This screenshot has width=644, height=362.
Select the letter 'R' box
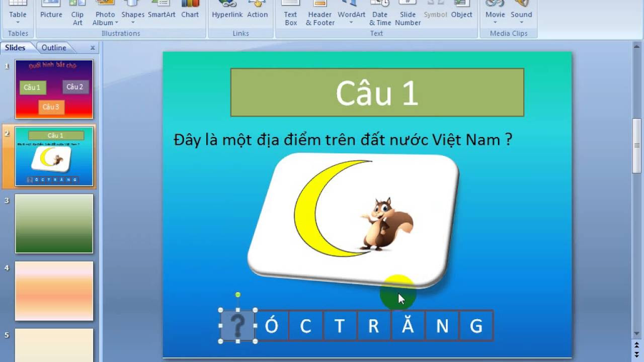tap(373, 326)
